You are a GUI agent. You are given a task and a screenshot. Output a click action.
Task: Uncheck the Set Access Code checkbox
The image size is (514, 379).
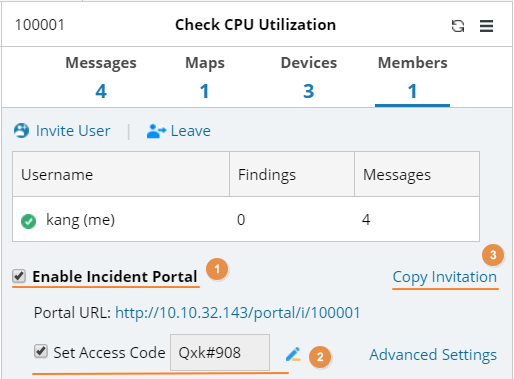[x=41, y=351]
